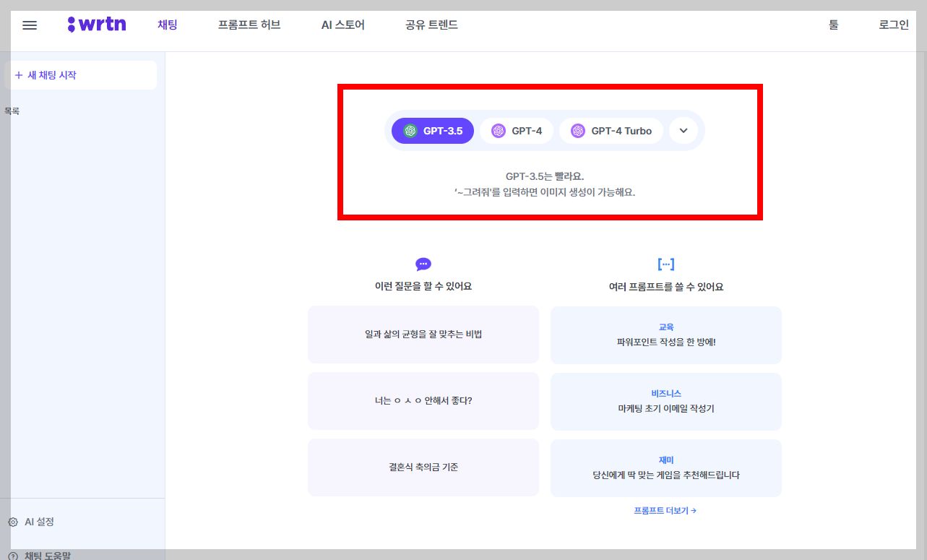Open the 채팅 tab
Viewport: 927px width, 560px height.
[x=168, y=25]
